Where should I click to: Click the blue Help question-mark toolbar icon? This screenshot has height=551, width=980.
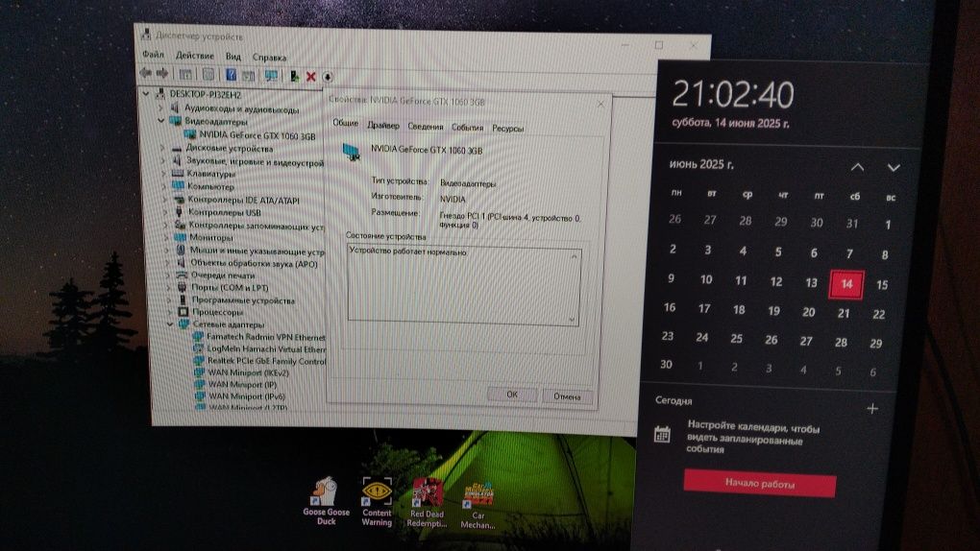point(231,75)
